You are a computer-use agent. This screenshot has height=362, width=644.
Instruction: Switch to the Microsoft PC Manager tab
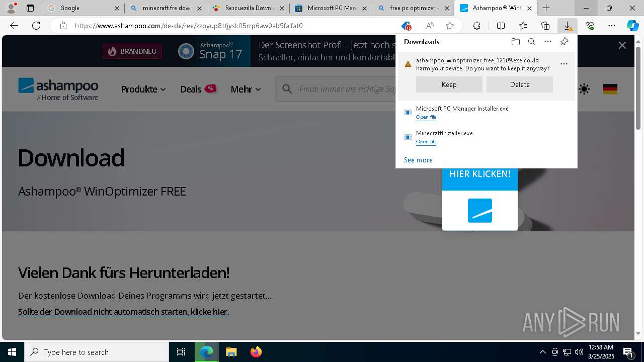331,8
